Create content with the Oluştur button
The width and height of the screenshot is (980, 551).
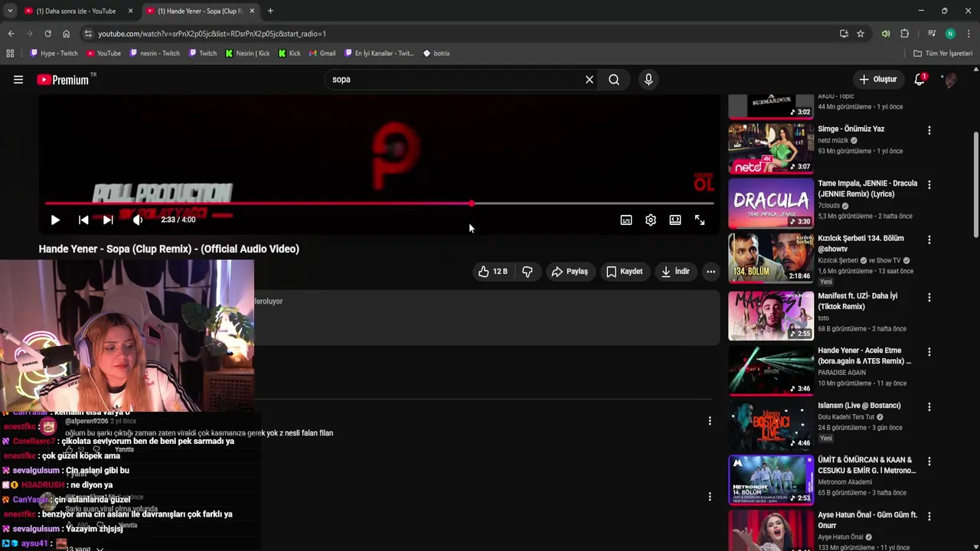[x=878, y=80]
